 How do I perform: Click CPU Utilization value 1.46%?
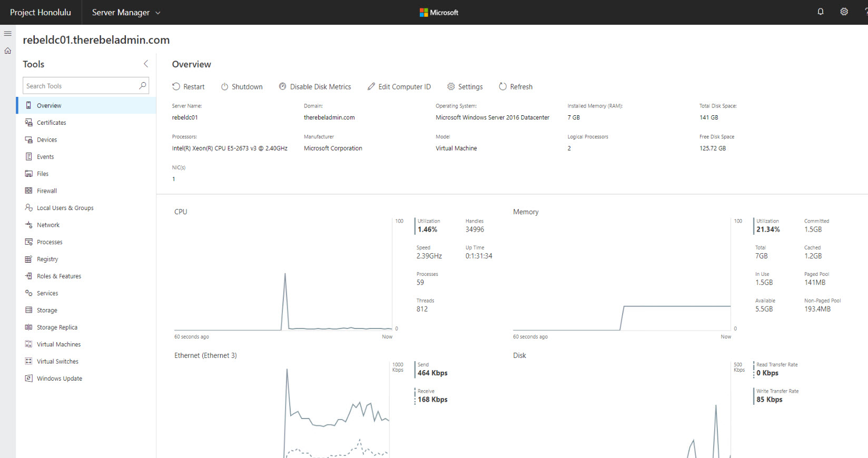[427, 230]
